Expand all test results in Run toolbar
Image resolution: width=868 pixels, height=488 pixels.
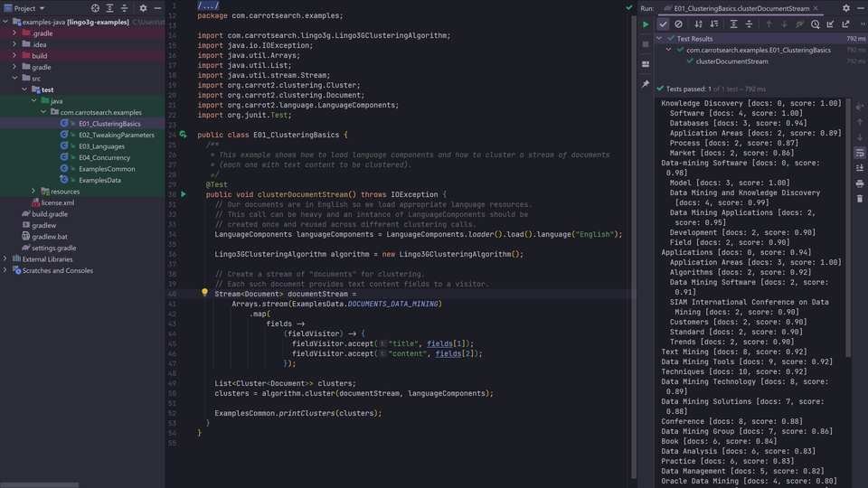pos(733,24)
